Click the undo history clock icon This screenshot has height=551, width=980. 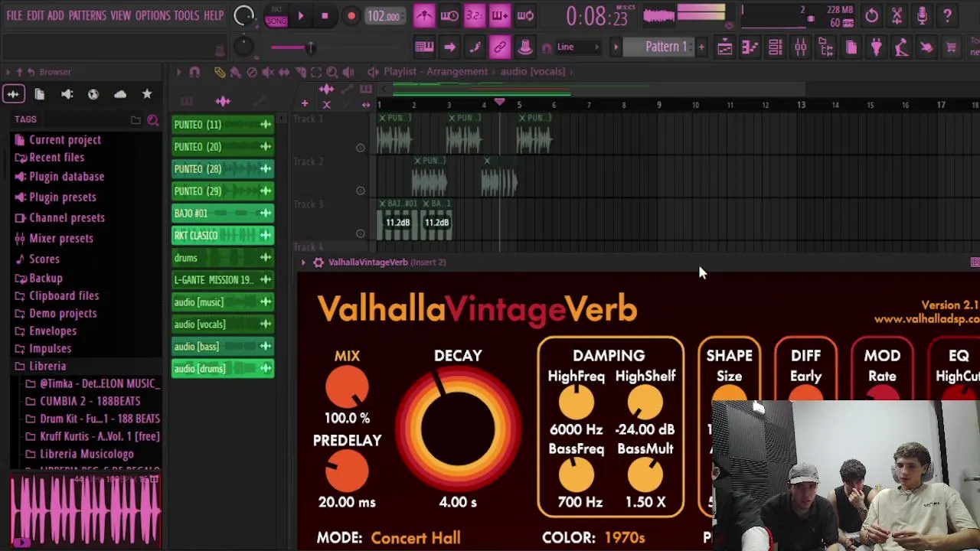tap(871, 15)
